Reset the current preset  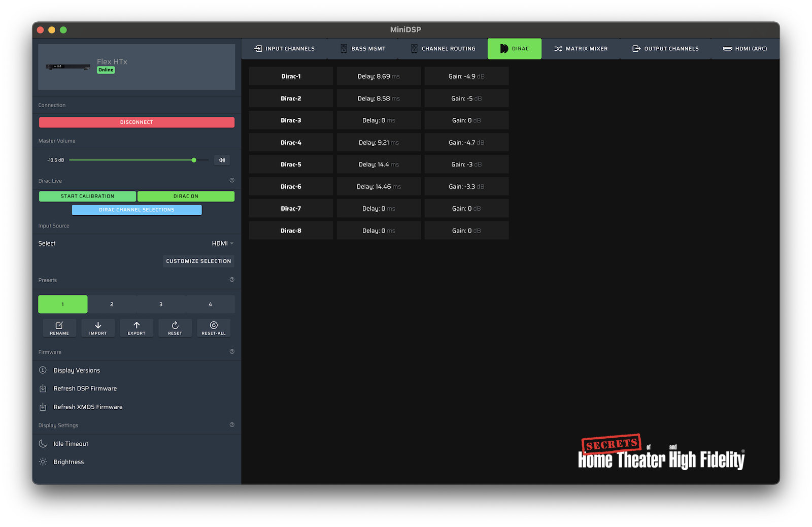(x=175, y=328)
